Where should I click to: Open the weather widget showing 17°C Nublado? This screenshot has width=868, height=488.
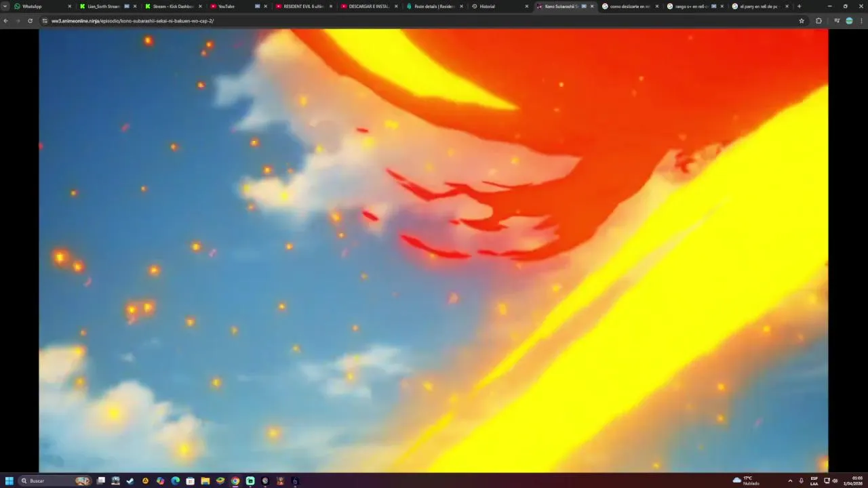point(746,481)
